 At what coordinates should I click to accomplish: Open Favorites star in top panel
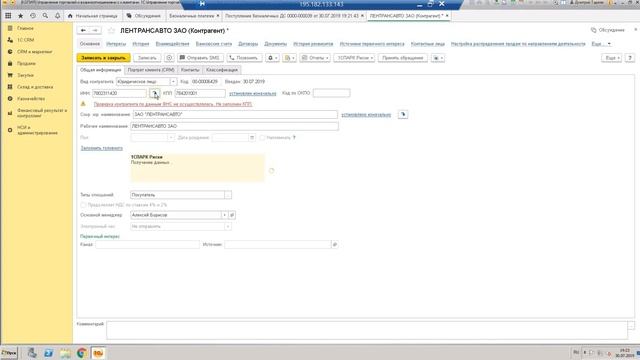click(20, 16)
